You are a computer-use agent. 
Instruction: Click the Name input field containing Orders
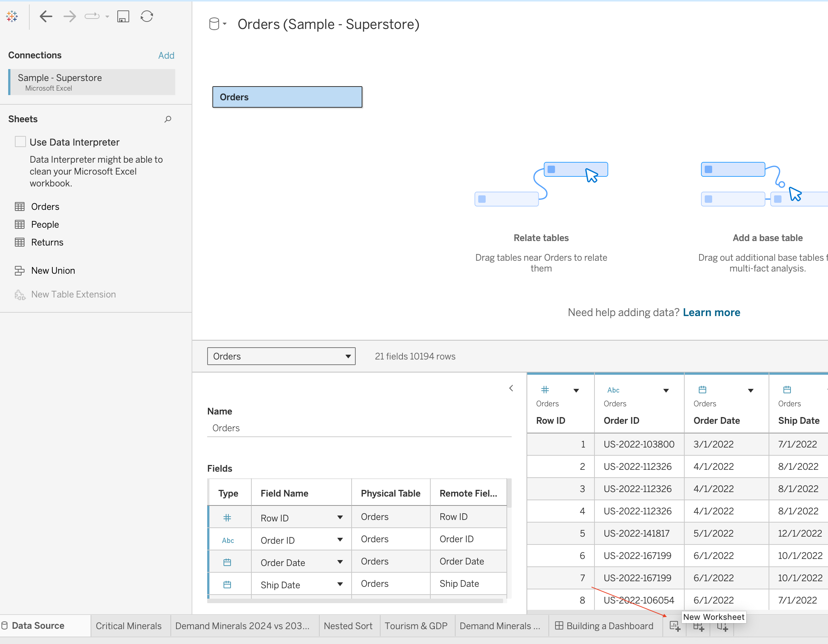(359, 428)
